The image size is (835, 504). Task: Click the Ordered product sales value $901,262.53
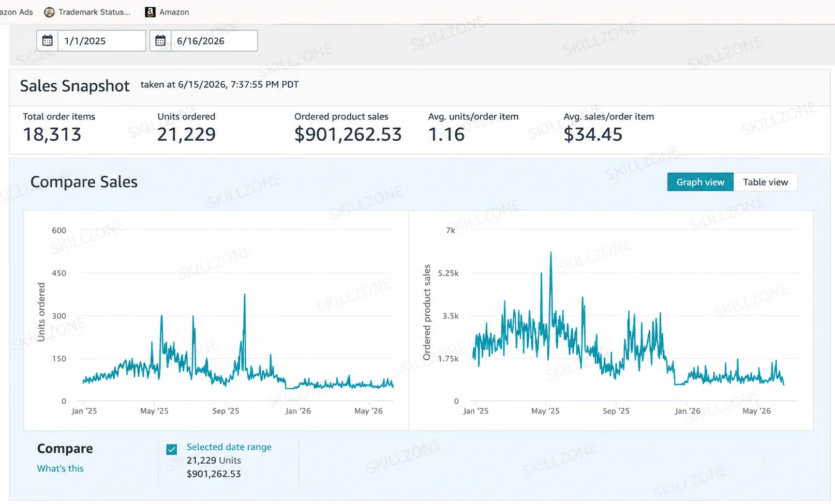point(348,134)
